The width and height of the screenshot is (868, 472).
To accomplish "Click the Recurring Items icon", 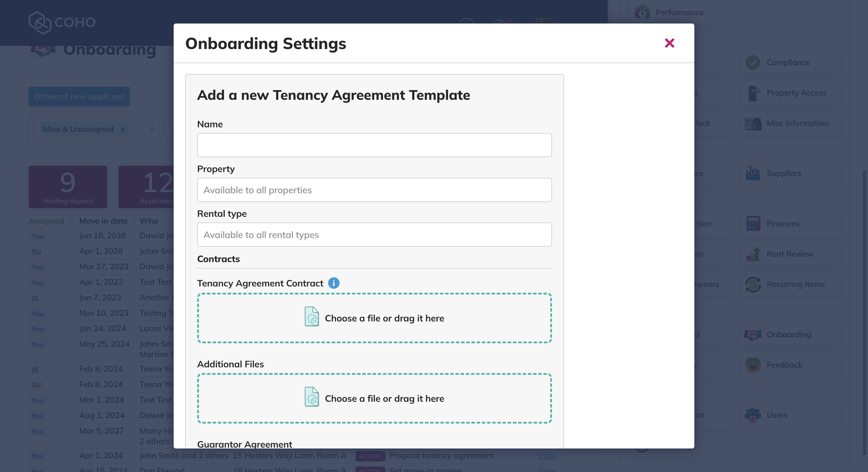I will click(x=753, y=284).
